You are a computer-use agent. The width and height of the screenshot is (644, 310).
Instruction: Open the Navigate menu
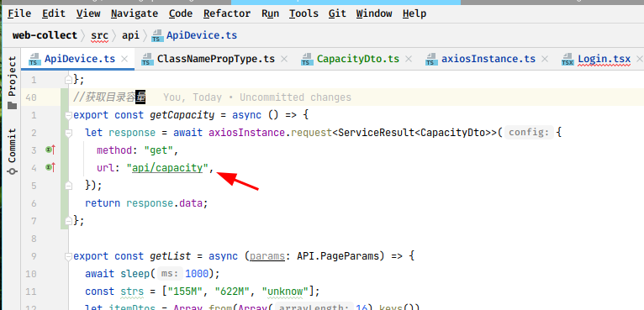point(135,13)
